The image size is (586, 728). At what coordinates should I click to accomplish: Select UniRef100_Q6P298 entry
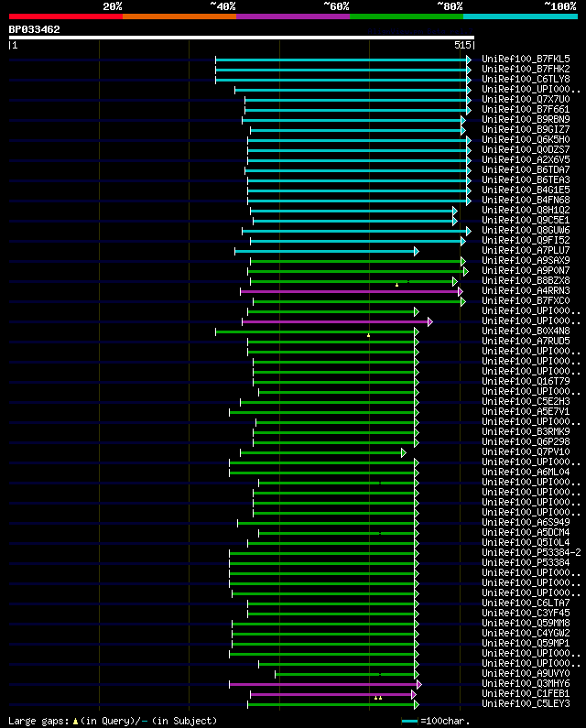pos(526,442)
